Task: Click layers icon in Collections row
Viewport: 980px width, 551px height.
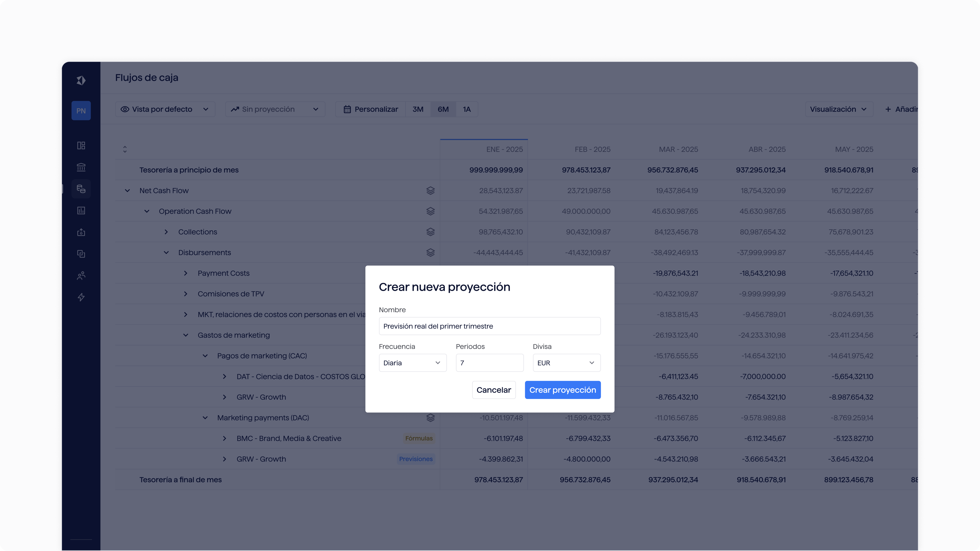Action: (430, 232)
